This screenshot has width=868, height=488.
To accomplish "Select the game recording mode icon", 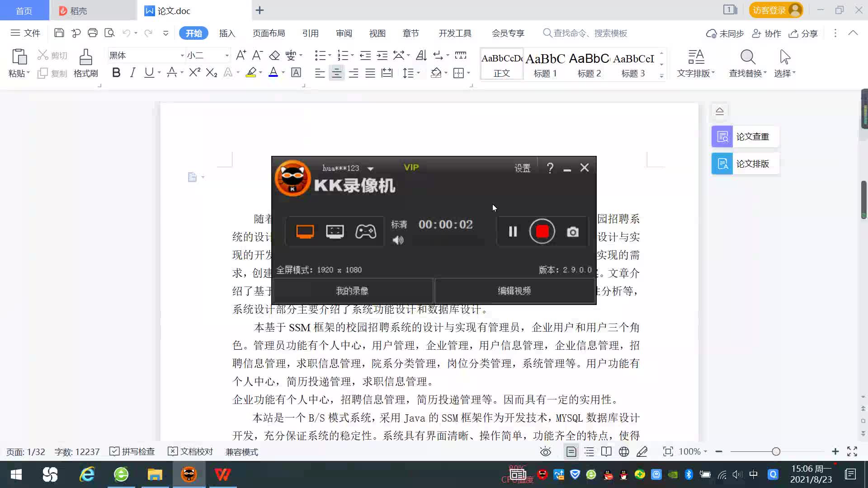I will coord(365,231).
